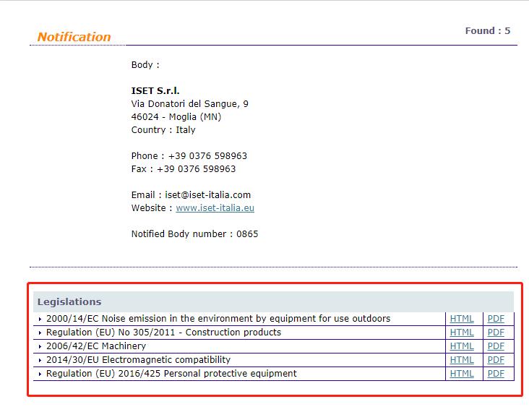Expand arrow beside Regulation 305/2011 Construction products
The height and width of the screenshot is (420, 529).
click(x=40, y=333)
